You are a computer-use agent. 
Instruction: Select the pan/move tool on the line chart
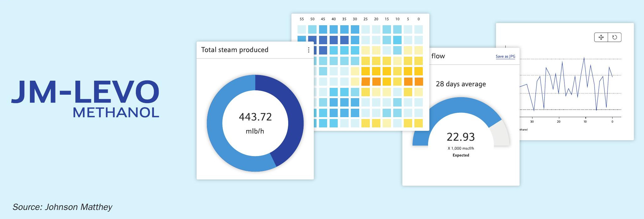(601, 37)
